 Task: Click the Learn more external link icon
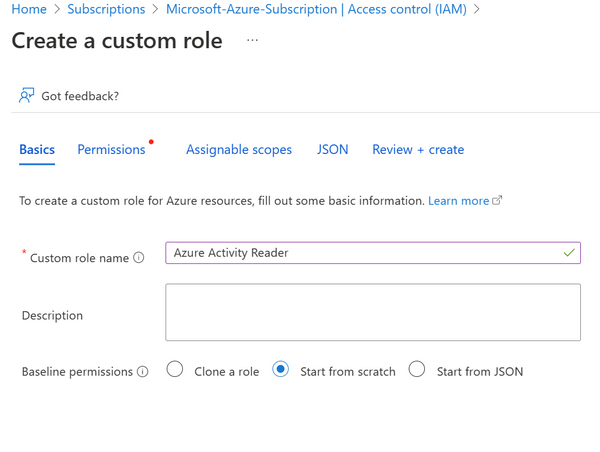pos(497,201)
